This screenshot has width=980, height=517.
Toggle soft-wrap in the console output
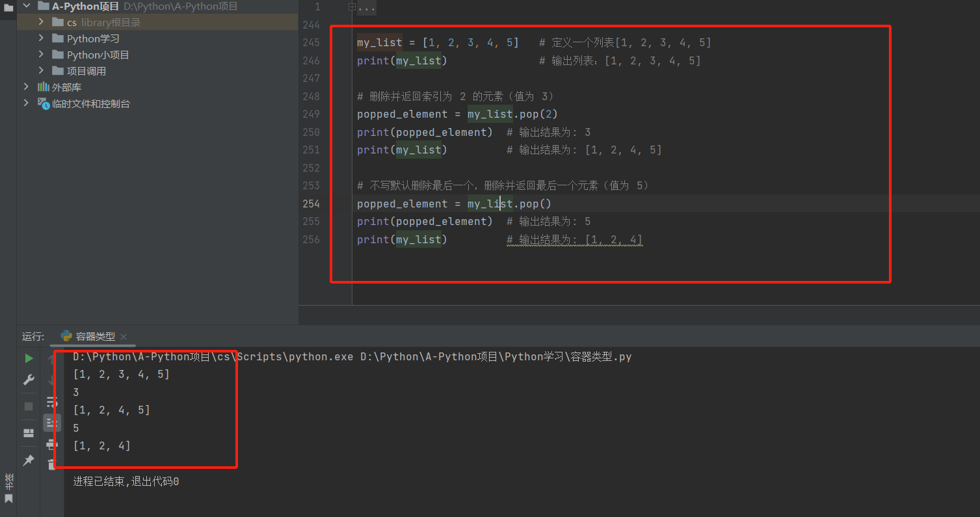[51, 402]
